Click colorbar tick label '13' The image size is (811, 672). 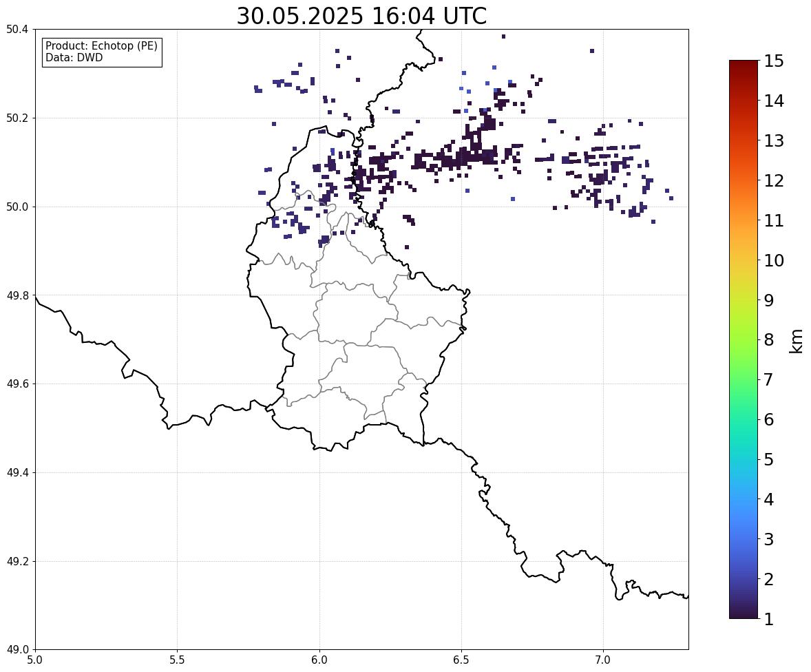774,140
